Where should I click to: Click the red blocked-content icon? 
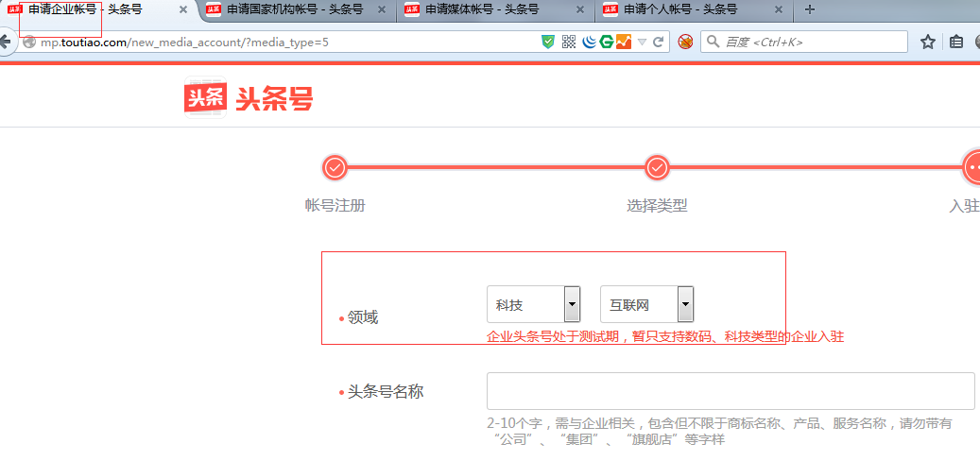coord(686,42)
